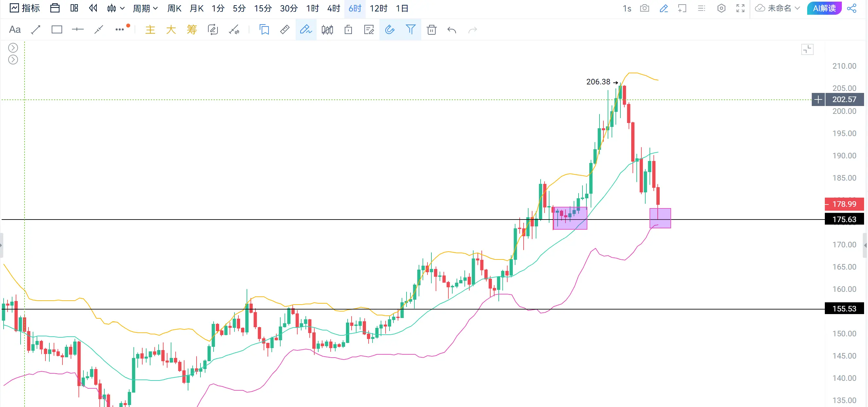Screen dimensions: 868x407
Task: Click the 175.63 price line label
Action: 844,219
